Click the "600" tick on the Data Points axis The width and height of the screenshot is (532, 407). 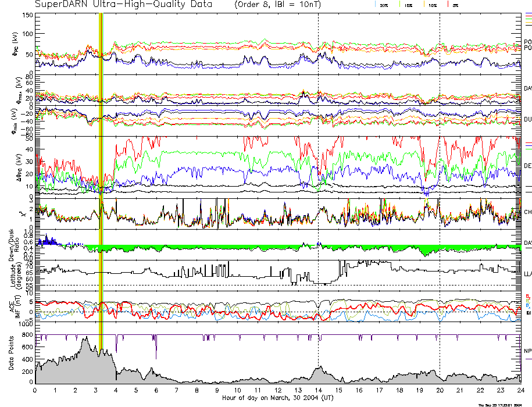pos(28,347)
